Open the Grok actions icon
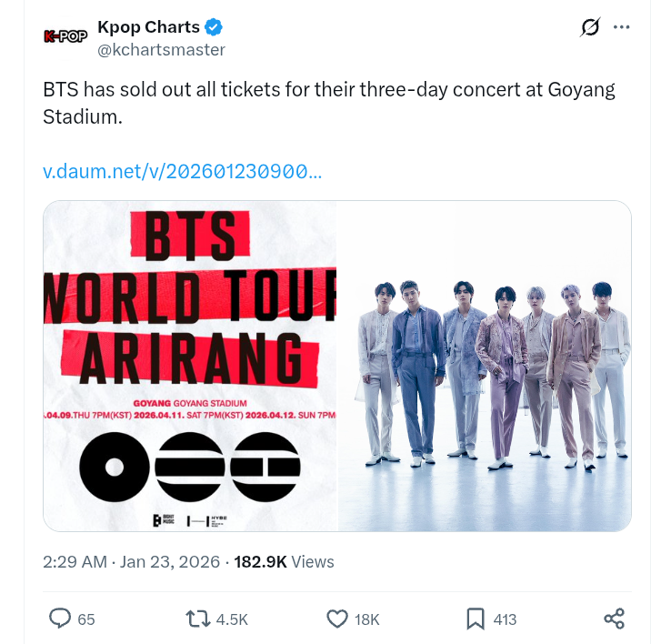The width and height of the screenshot is (651, 644). pos(590,27)
